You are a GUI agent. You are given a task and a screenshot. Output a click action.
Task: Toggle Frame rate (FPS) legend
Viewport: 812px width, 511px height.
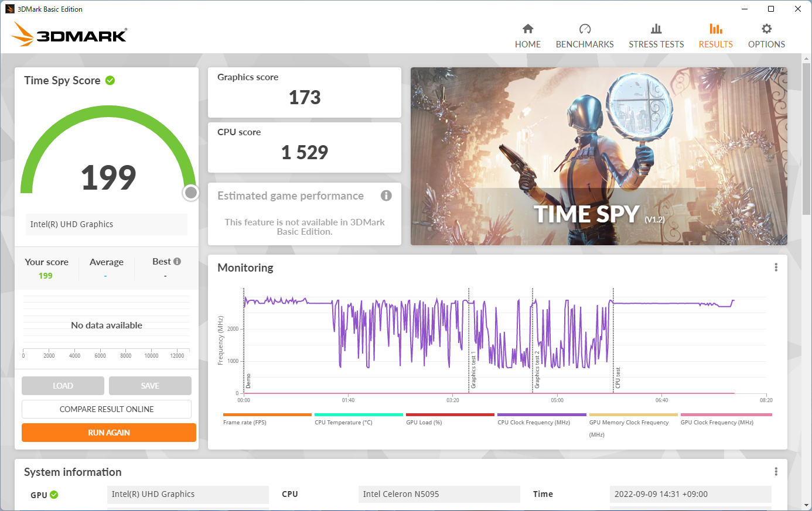[267, 419]
